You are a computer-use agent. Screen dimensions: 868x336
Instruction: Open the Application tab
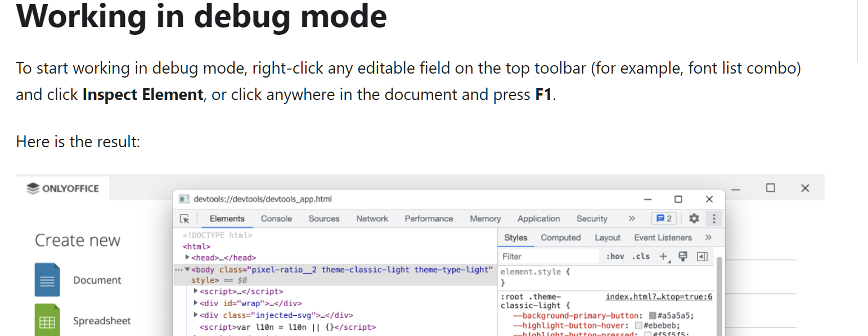[x=538, y=219]
